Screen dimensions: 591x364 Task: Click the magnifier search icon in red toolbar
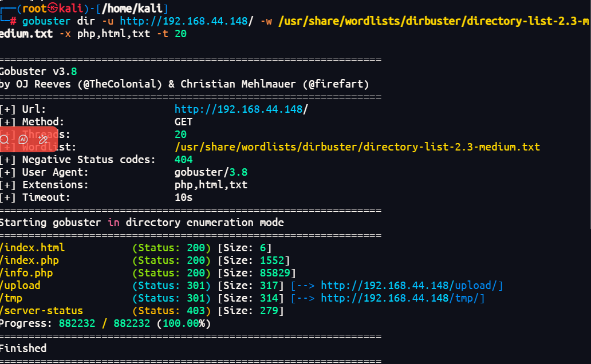click(5, 139)
